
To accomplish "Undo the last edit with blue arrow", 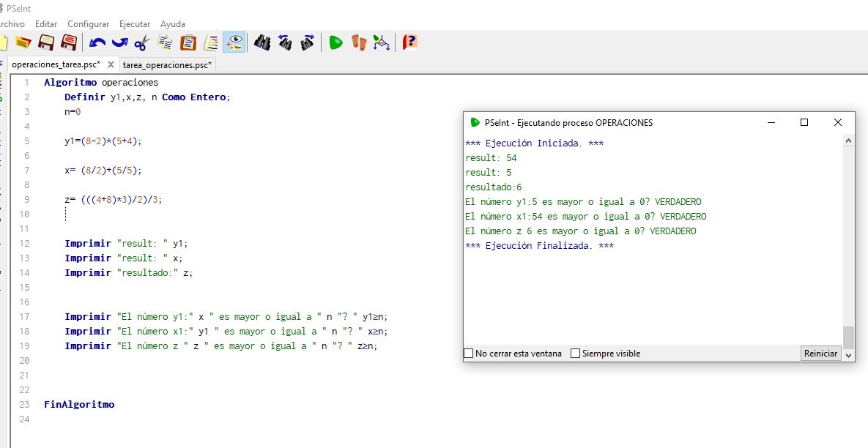I will [x=97, y=42].
